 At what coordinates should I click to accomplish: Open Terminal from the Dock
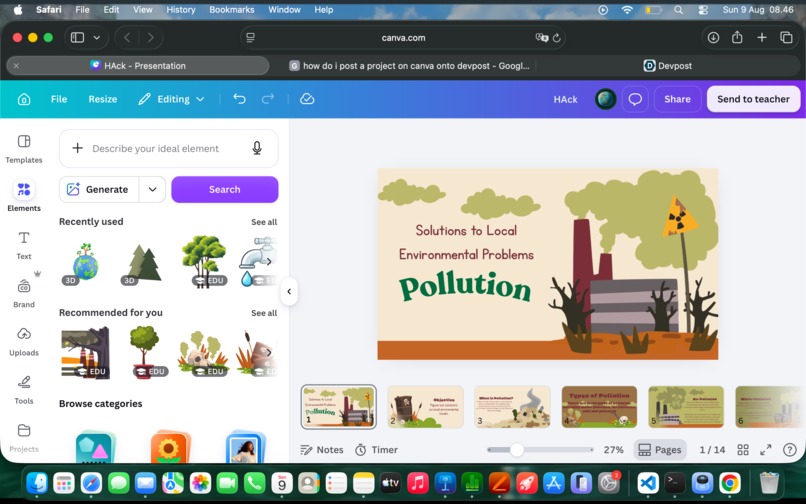(675, 483)
